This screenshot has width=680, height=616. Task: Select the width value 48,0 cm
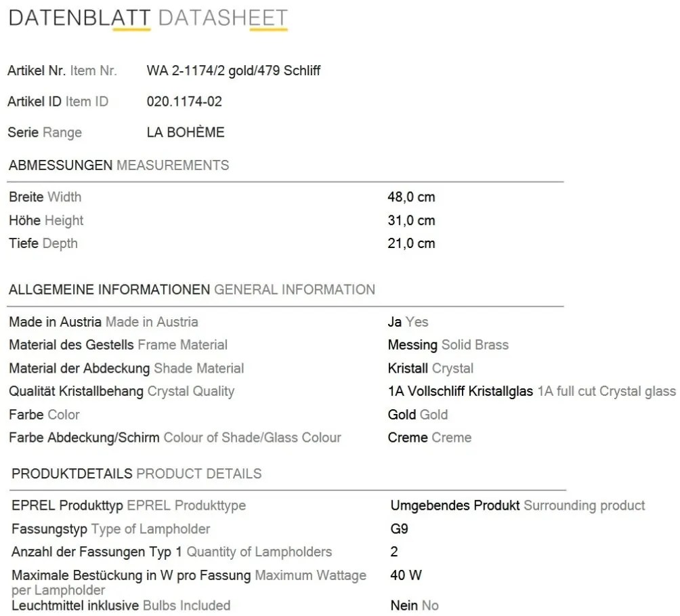point(411,197)
